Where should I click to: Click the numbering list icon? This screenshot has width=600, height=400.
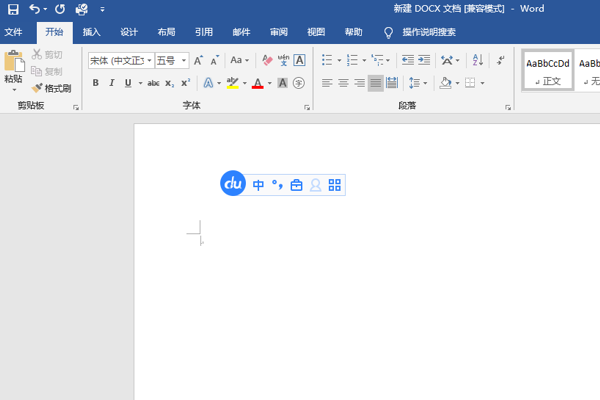coord(352,60)
